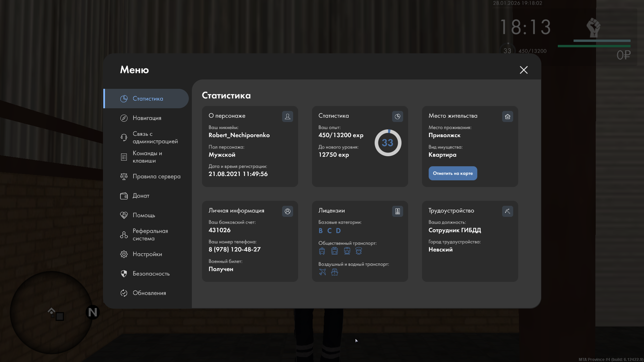Click the house icon in Место жительства card

(507, 116)
